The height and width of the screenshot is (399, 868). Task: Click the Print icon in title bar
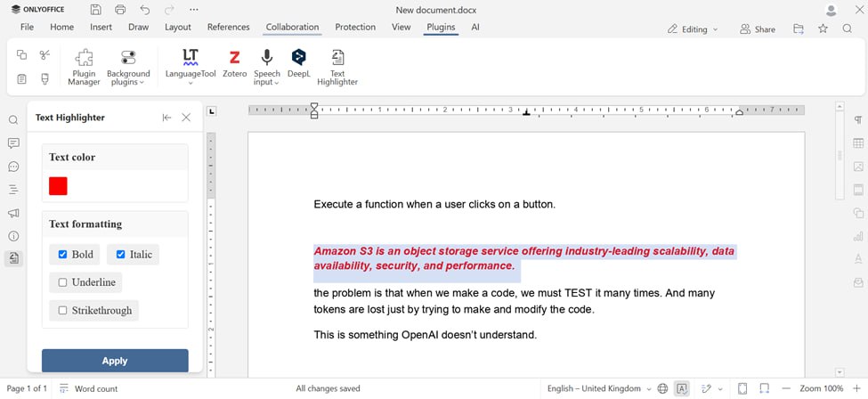[120, 10]
